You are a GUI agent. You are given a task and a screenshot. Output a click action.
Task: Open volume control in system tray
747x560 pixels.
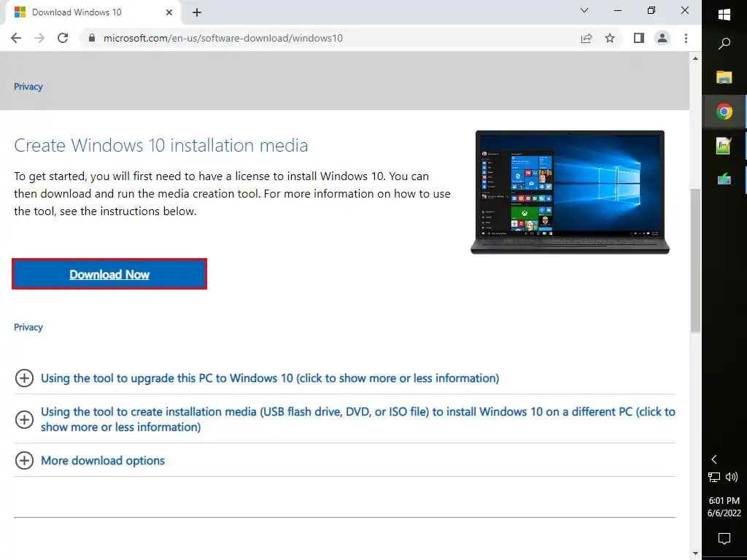click(x=731, y=477)
